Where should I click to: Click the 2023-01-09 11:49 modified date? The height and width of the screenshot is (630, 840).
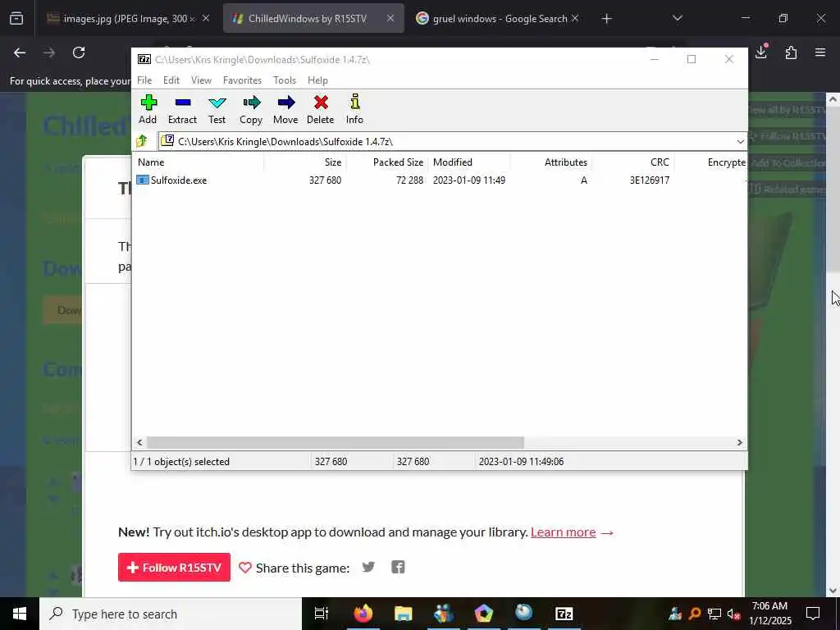(468, 180)
